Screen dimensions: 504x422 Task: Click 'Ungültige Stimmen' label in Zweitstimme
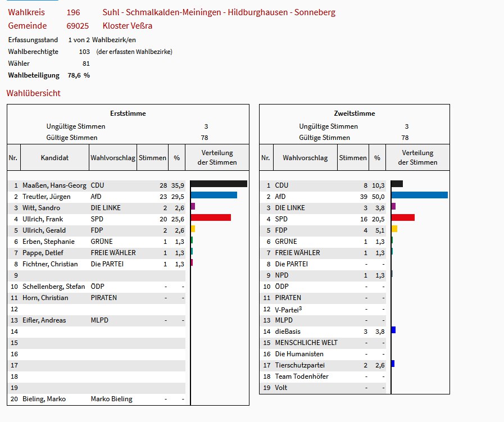click(329, 126)
